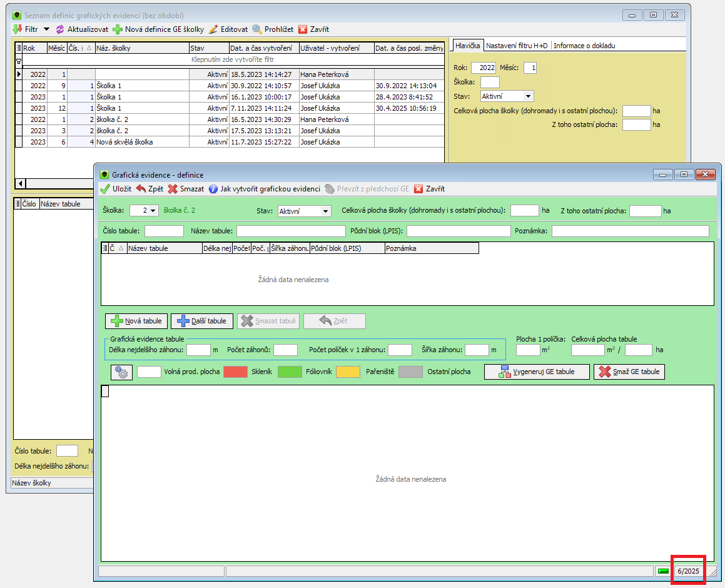Click the Nová tabule button

[136, 321]
